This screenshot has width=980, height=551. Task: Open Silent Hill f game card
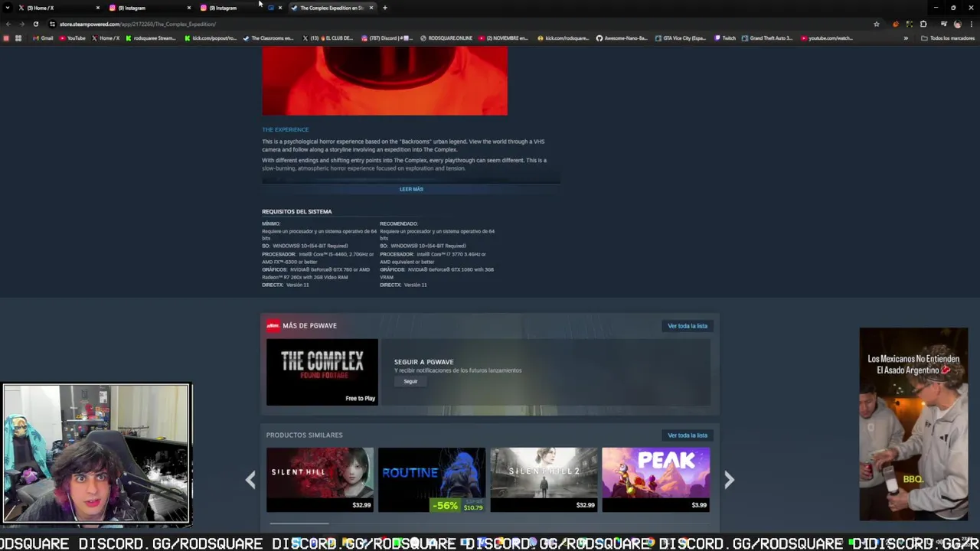click(x=320, y=480)
